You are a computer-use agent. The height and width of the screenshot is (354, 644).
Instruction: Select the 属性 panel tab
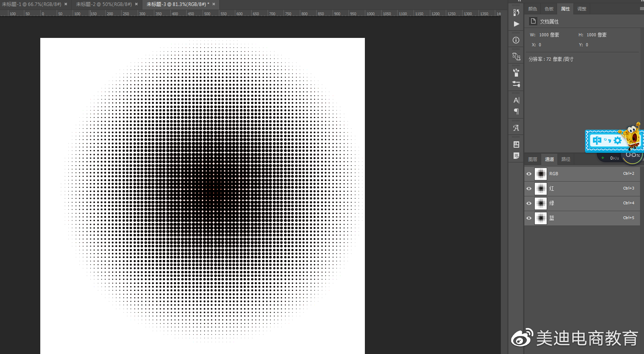[565, 9]
